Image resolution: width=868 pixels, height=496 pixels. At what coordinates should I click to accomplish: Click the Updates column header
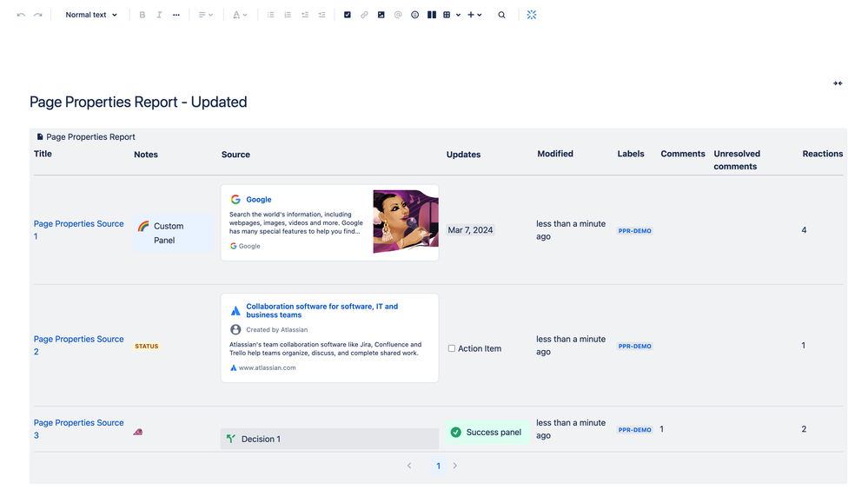(463, 155)
